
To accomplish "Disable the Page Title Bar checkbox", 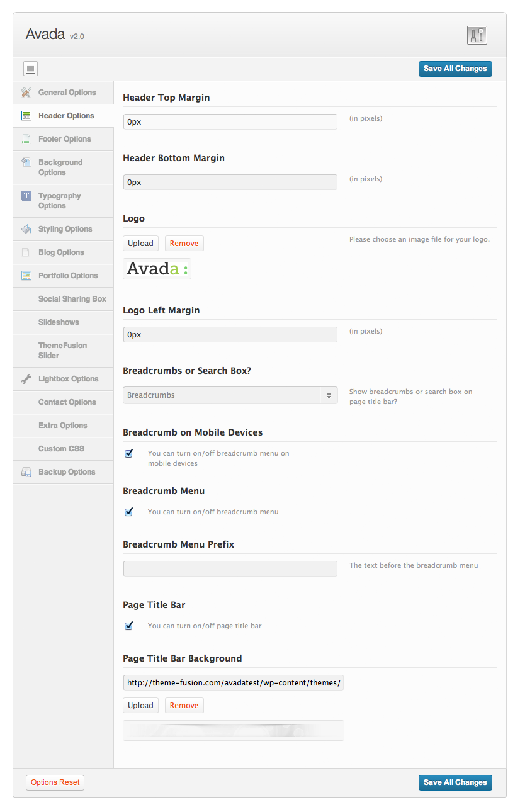I will (x=129, y=626).
